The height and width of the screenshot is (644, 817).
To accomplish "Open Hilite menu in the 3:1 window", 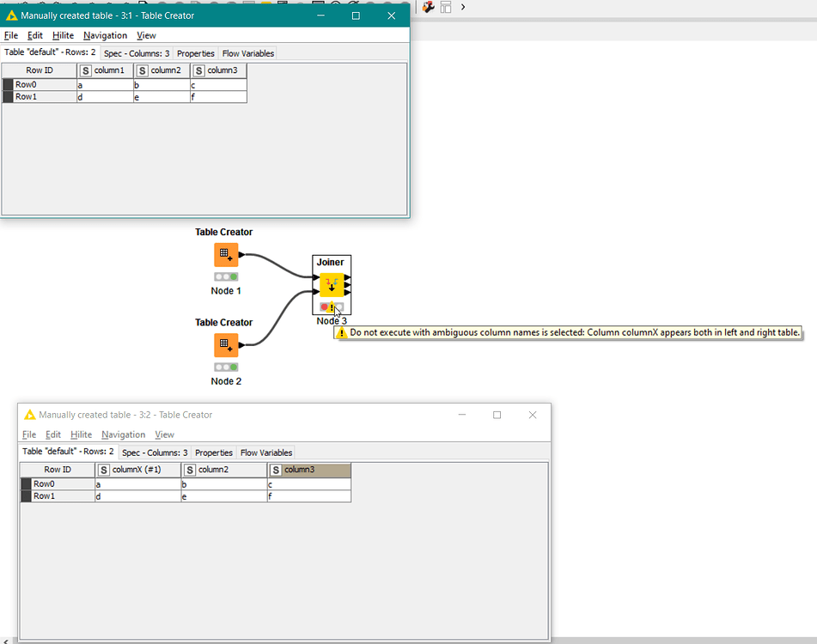I will (x=63, y=35).
